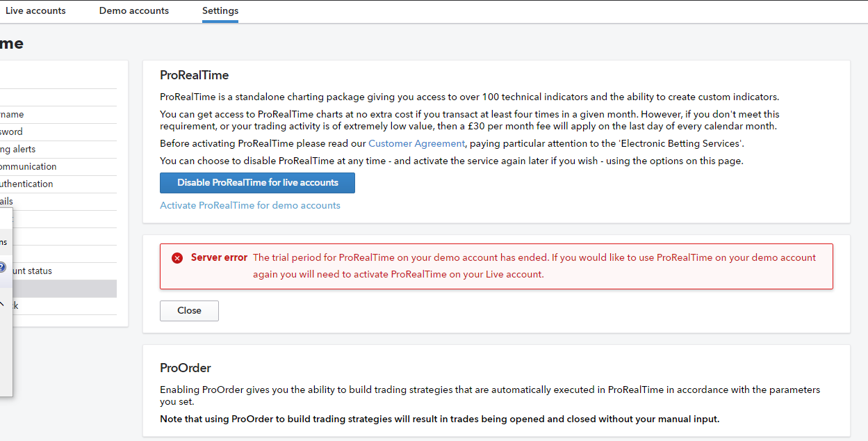Click the ProRealTime section heading

click(194, 75)
